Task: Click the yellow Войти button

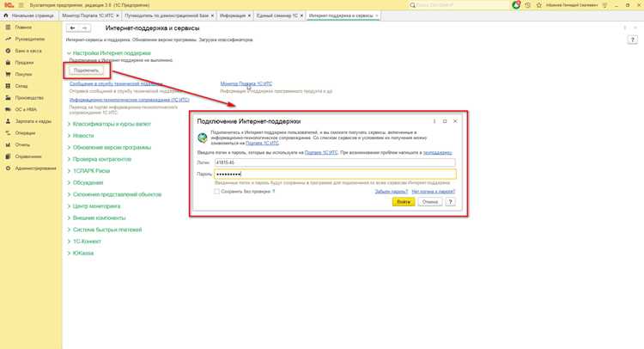Action: pyautogui.click(x=404, y=202)
